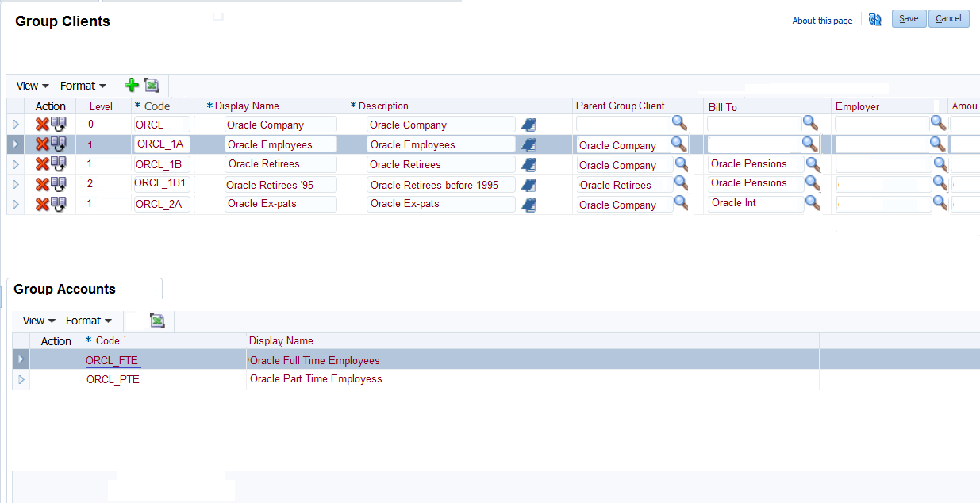Viewport: 980px width, 503px height.
Task: Open View menu in Group Accounts toolbar
Action: (x=39, y=321)
